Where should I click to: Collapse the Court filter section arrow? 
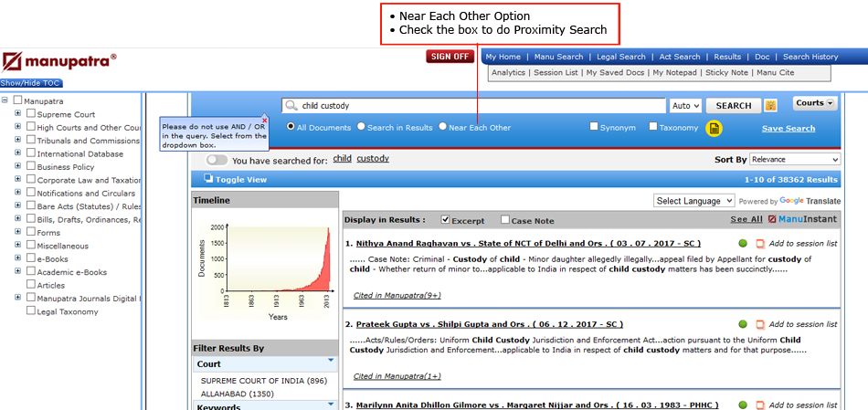tap(331, 360)
